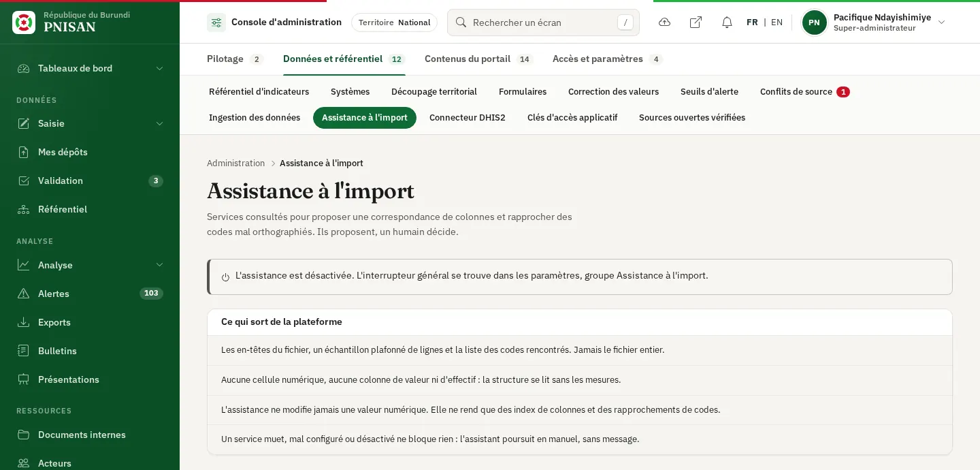Expand the Analyse sidebar chevron
The height and width of the screenshot is (470, 980).
pyautogui.click(x=159, y=265)
